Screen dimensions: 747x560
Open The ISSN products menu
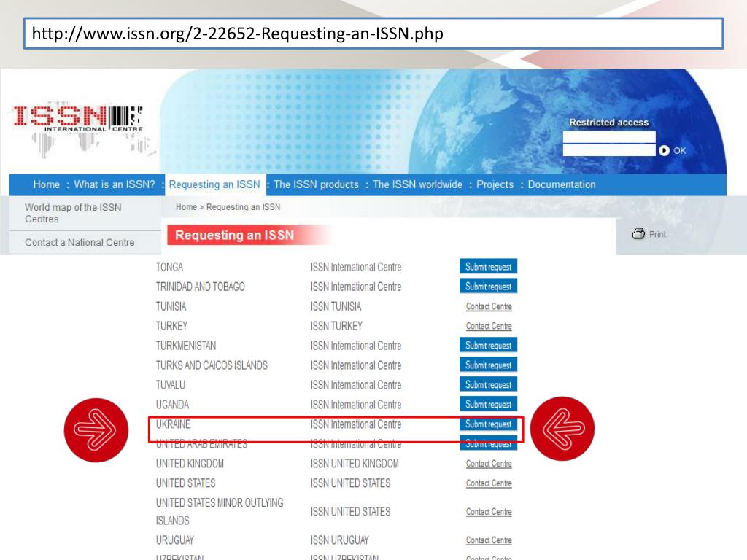tap(317, 184)
